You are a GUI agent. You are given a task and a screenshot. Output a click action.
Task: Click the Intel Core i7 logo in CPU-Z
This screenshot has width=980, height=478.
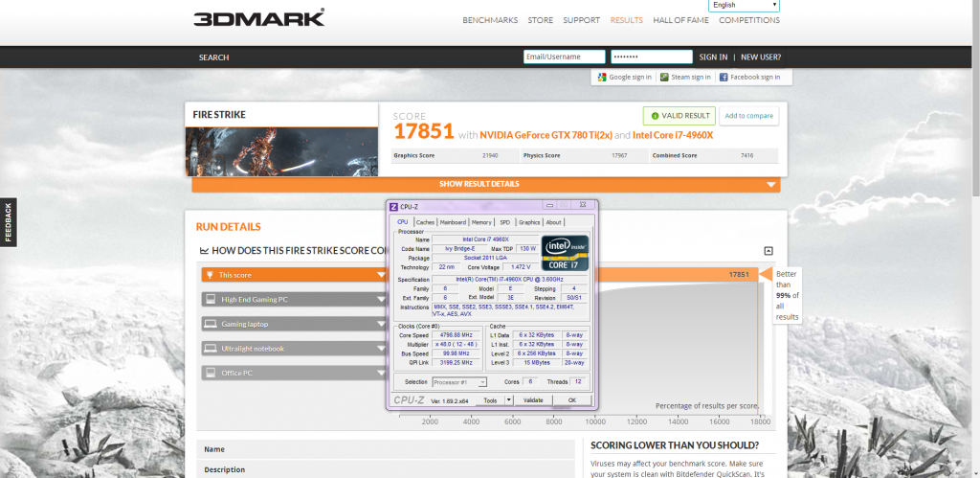pyautogui.click(x=565, y=253)
